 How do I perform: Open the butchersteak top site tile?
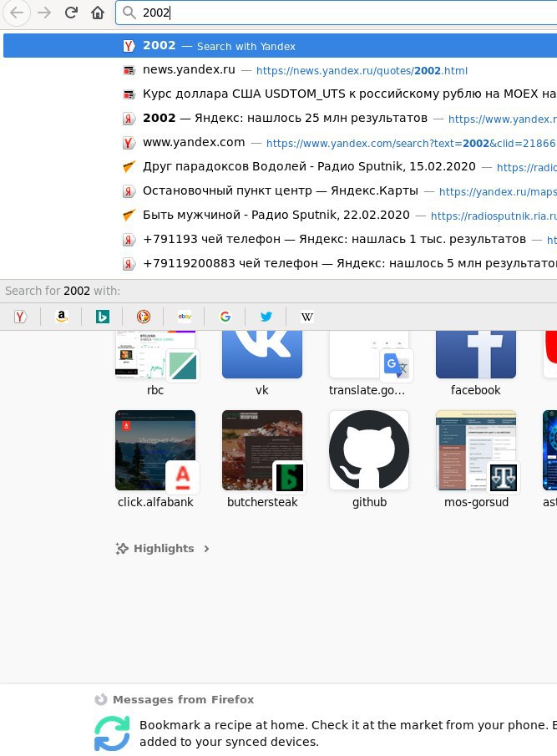(262, 459)
